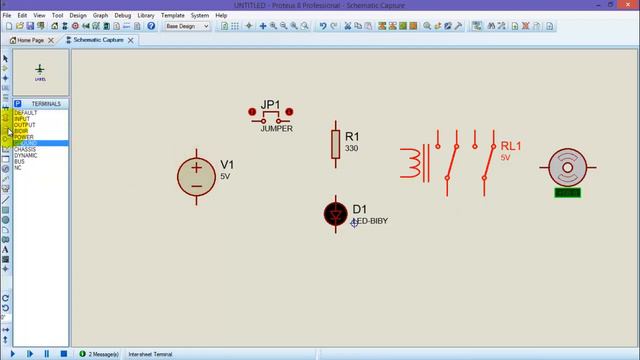
Task: Open the Debug menu
Action: click(122, 15)
